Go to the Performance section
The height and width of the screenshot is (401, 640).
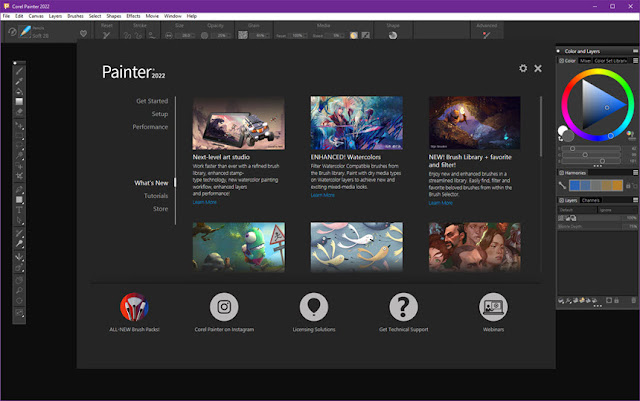coord(150,127)
